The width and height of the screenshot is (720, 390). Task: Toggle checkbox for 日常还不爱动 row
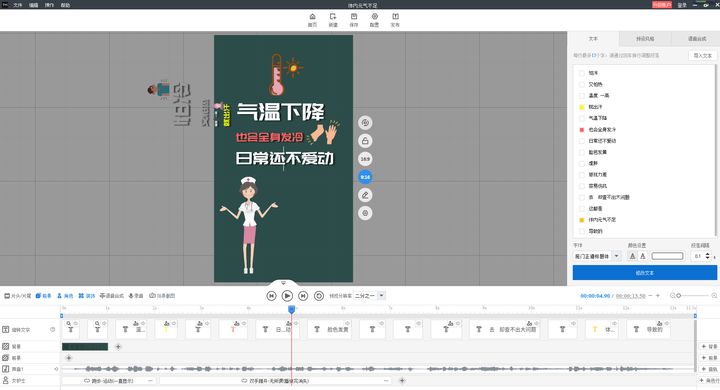582,141
